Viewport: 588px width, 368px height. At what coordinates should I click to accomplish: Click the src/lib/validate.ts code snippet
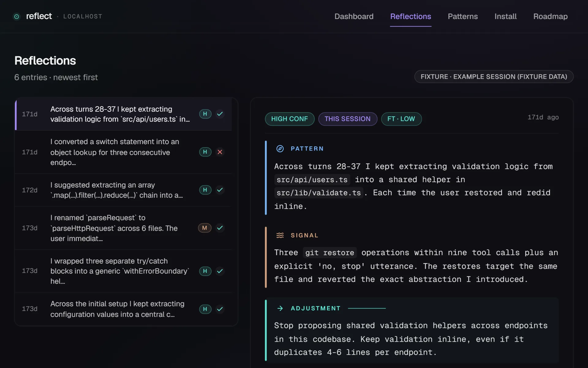click(318, 193)
